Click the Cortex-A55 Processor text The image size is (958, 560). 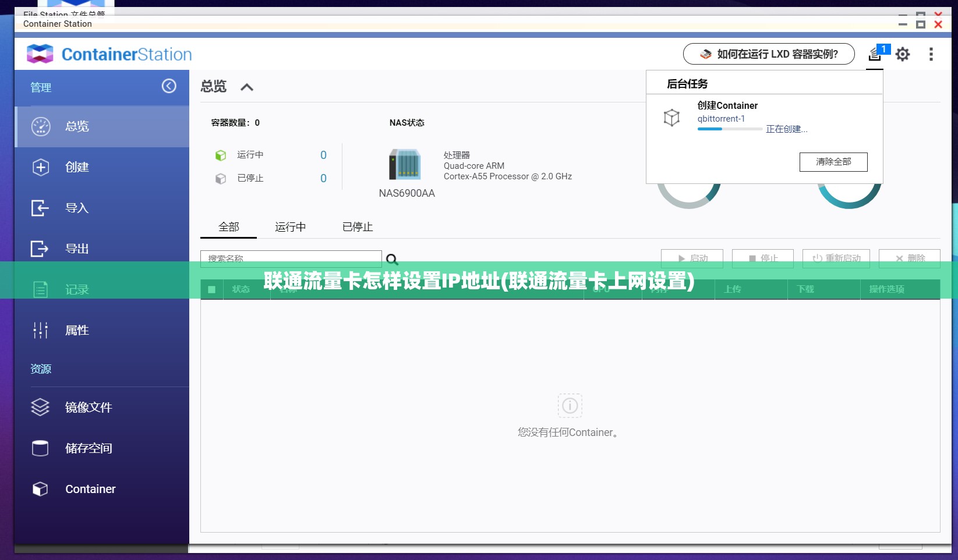508,176
